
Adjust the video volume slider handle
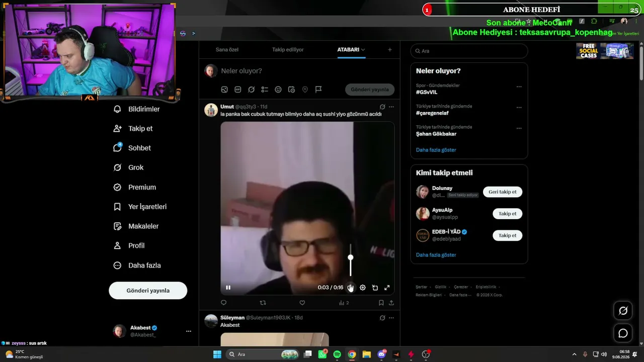tap(351, 257)
